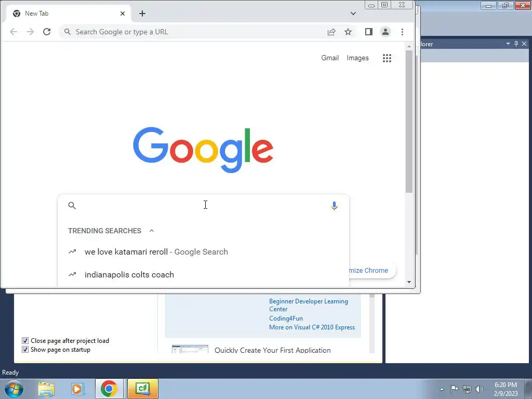Screen dimensions: 532x399
Task: Open Action Center flag icon
Action: tap(454, 389)
